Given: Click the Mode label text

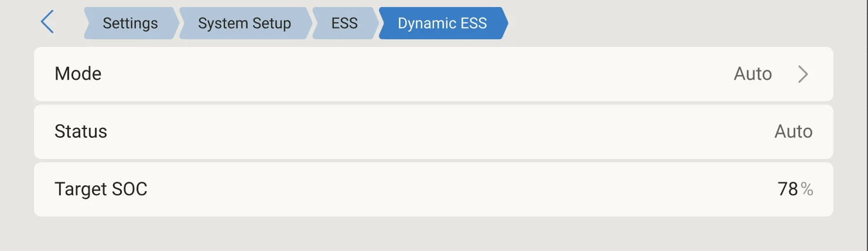Looking at the screenshot, I should 78,74.
